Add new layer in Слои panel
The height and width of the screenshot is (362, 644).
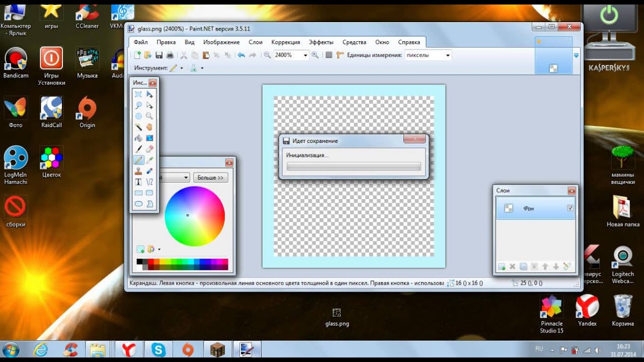(502, 266)
